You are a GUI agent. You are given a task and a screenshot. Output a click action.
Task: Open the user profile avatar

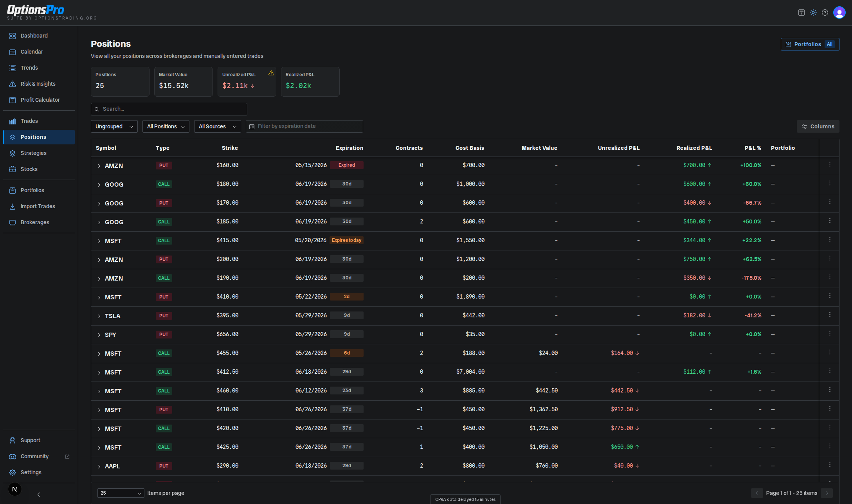pyautogui.click(x=839, y=13)
